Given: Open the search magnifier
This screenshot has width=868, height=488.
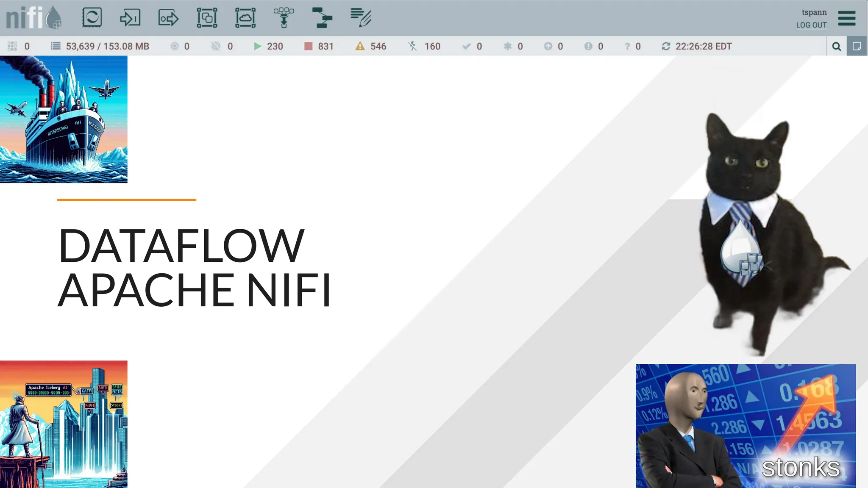Looking at the screenshot, I should coord(837,46).
